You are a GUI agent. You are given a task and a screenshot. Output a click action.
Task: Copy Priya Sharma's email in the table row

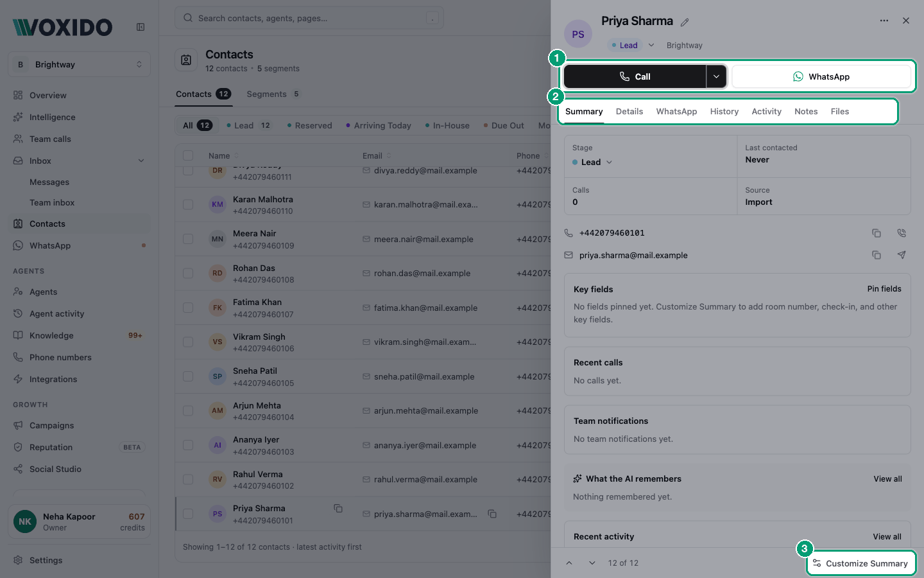point(492,514)
